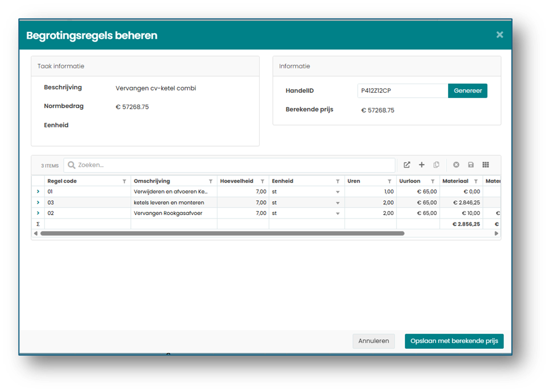Click the HandelID input field
Screen dimensions: 549x392
[x=403, y=90]
